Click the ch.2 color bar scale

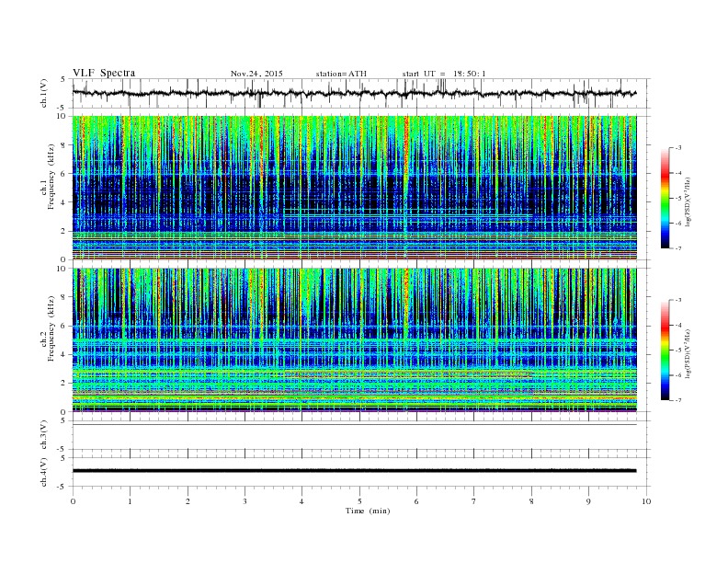point(665,350)
